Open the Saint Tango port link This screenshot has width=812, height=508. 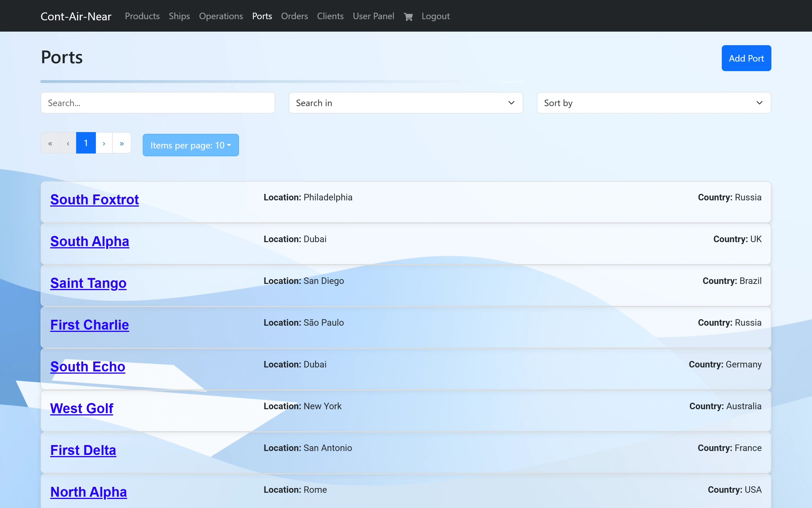[88, 283]
